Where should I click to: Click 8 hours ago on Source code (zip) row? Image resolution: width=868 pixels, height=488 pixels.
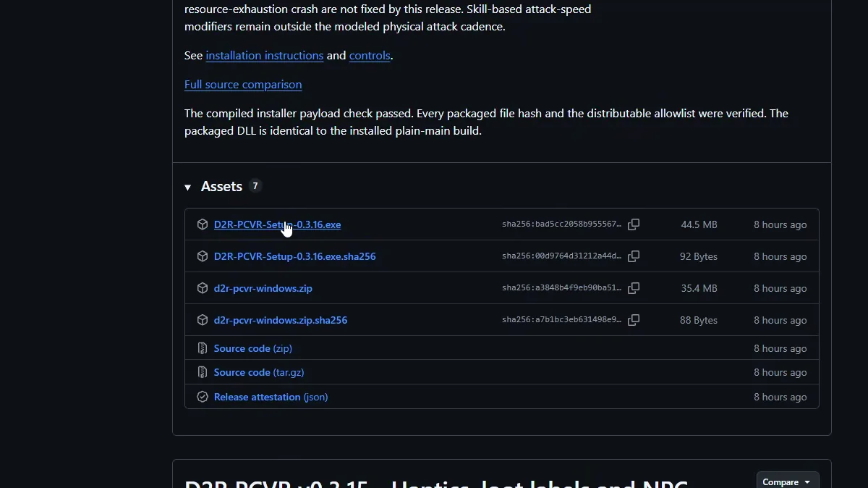780,348
